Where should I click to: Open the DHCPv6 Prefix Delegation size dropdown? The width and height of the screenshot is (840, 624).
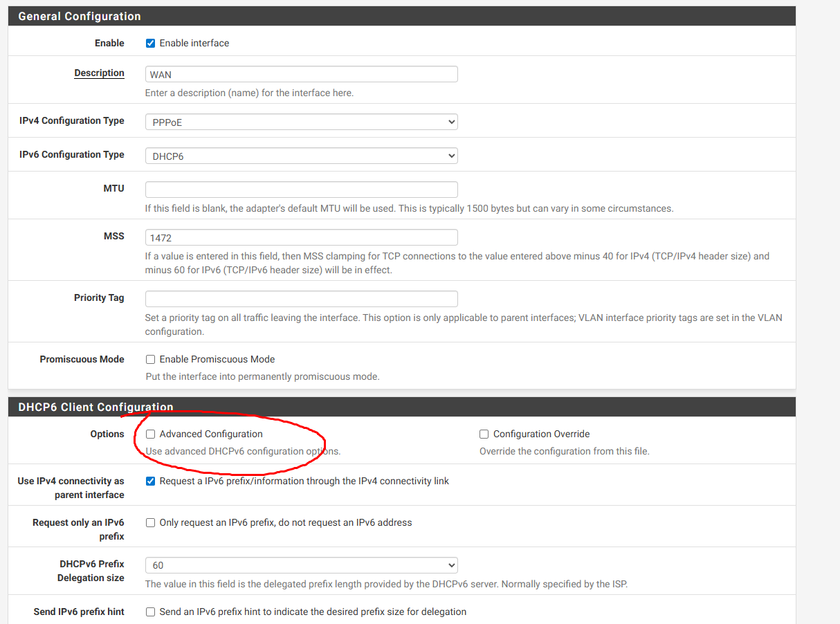pos(302,565)
